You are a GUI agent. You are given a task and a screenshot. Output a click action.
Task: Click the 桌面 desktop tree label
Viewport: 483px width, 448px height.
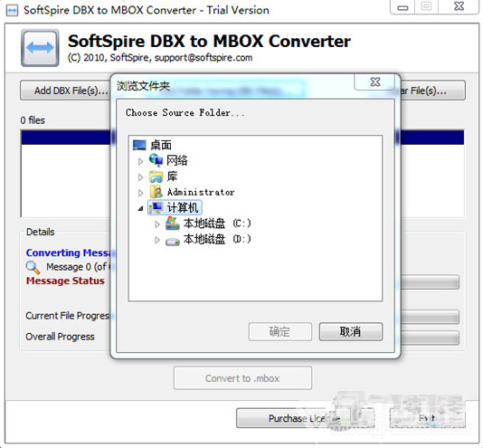(x=161, y=145)
